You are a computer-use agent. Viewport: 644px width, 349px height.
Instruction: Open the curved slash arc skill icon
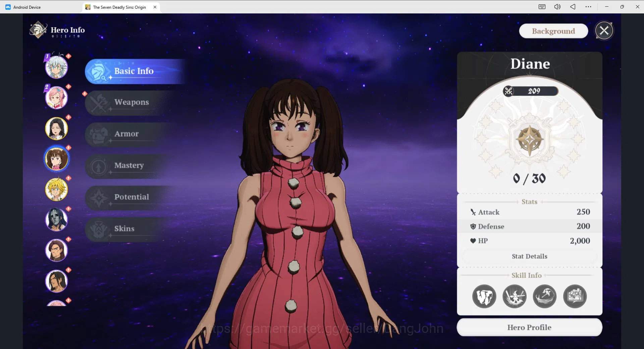tap(545, 296)
